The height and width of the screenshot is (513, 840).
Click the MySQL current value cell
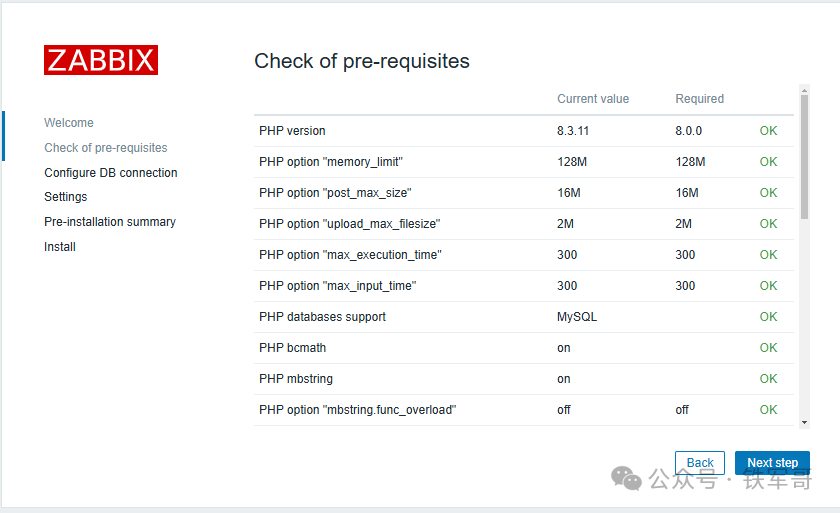[x=577, y=317]
